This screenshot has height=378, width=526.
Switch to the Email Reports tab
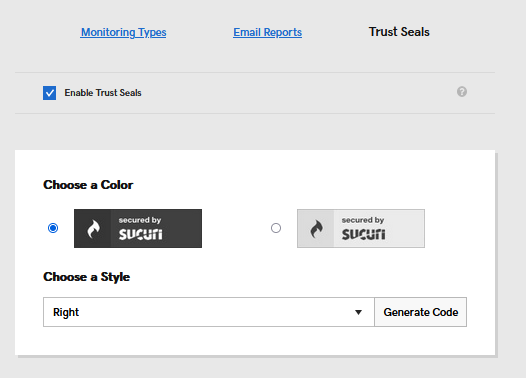coord(267,32)
